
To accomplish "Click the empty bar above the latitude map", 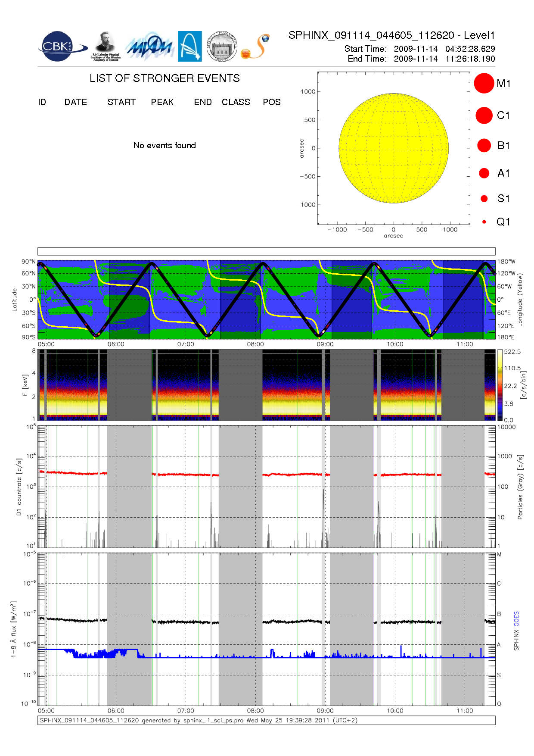I will (x=266, y=251).
